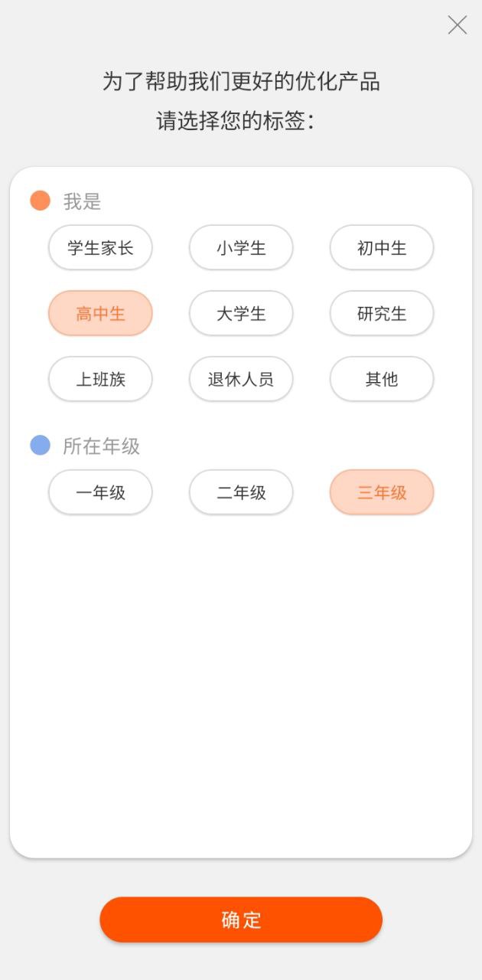The image size is (482, 980).
Task: Select the 学生家长 tag
Action: pyautogui.click(x=100, y=248)
